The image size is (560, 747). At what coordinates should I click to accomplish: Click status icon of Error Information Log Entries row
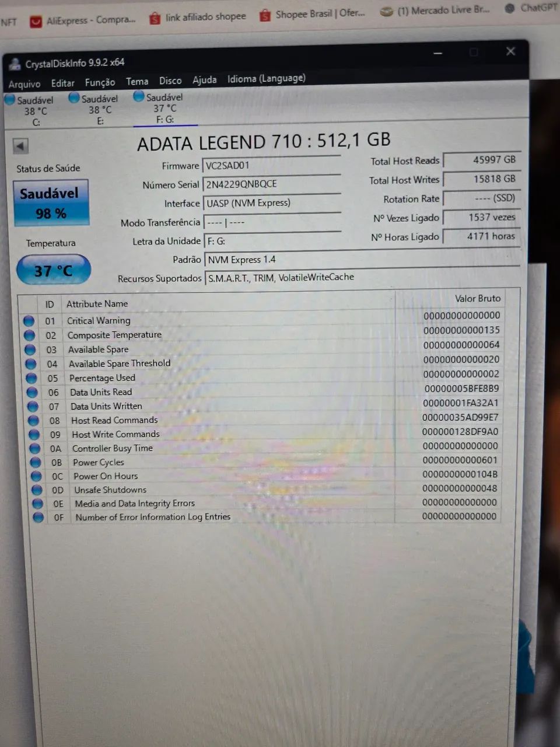38,517
